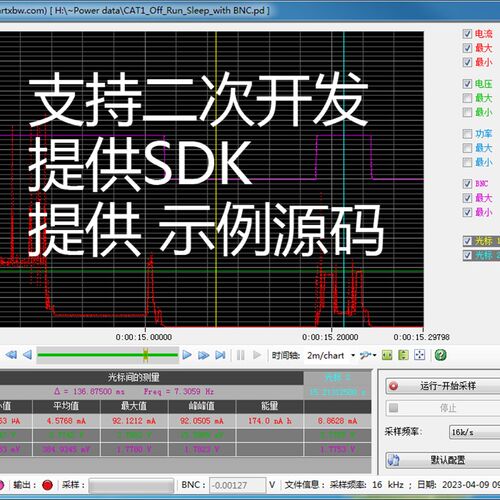
Task: Toggle the cyan 光标 2 cursor checkbox
Action: 467,255
